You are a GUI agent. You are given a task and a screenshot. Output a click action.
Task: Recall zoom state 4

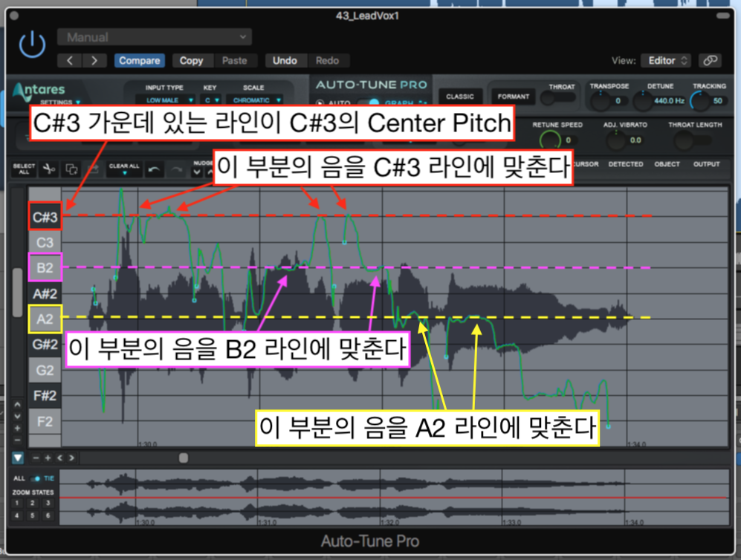17,515
